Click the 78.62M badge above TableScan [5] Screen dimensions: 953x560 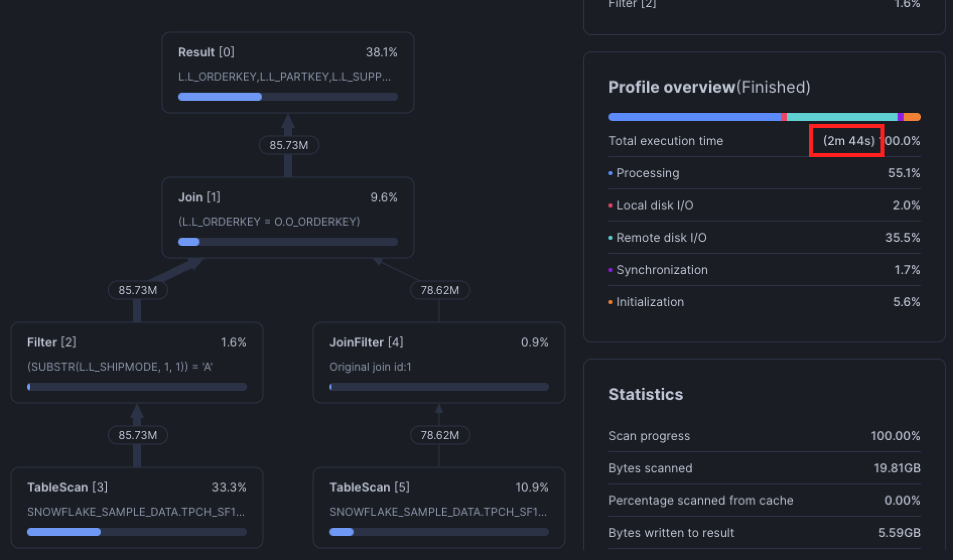(439, 435)
